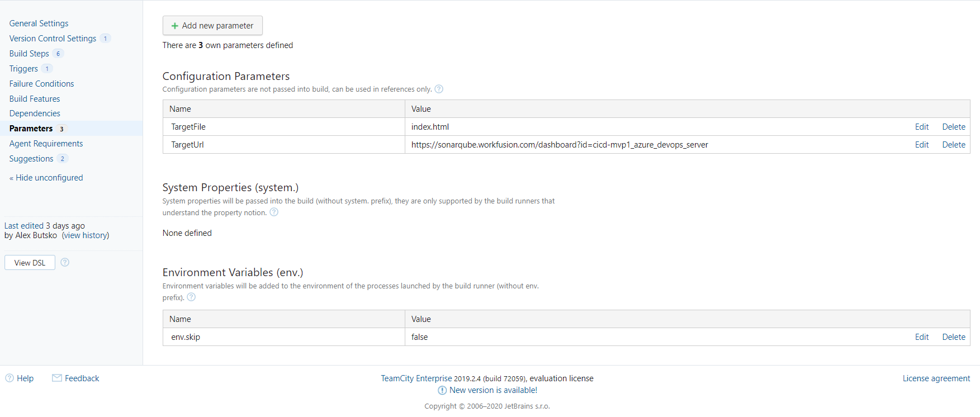
Task: Click the help icon next to View DSL
Action: tap(65, 262)
